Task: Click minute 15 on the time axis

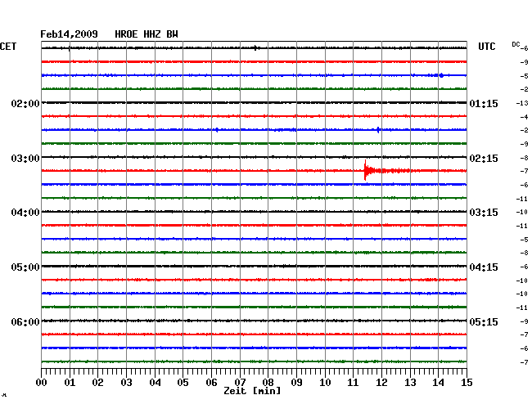Action: 467,383
